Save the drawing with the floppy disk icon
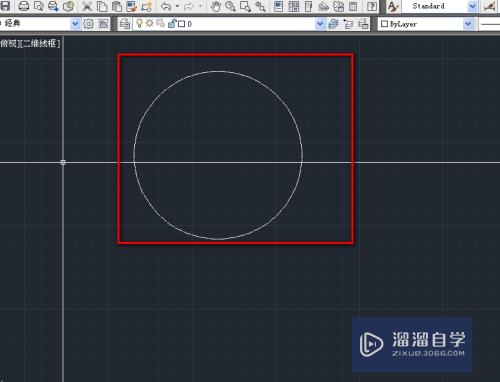The image size is (500, 382). (5, 5)
